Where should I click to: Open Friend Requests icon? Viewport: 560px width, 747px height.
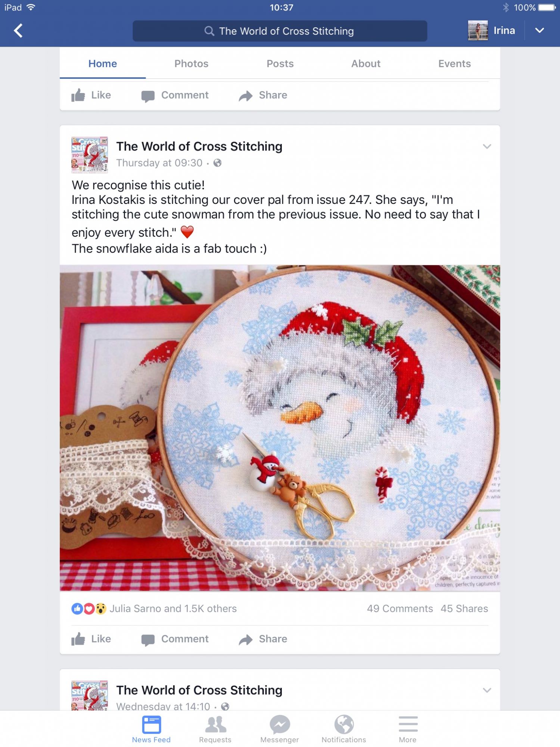(215, 725)
